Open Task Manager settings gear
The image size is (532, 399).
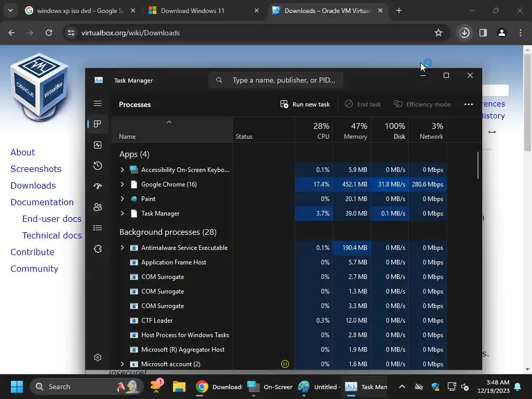[98, 357]
